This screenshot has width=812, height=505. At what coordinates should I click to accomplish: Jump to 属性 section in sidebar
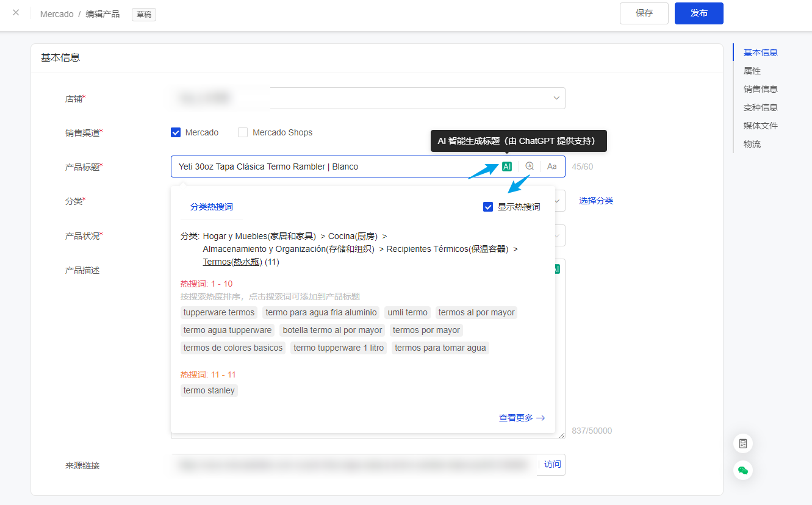pyautogui.click(x=752, y=71)
